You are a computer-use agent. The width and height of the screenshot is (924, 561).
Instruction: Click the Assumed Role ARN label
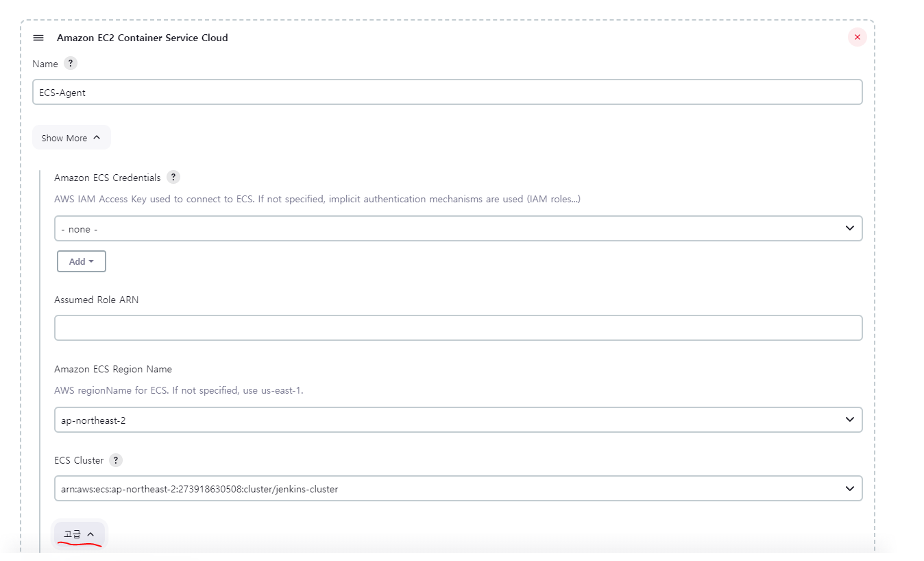point(97,300)
